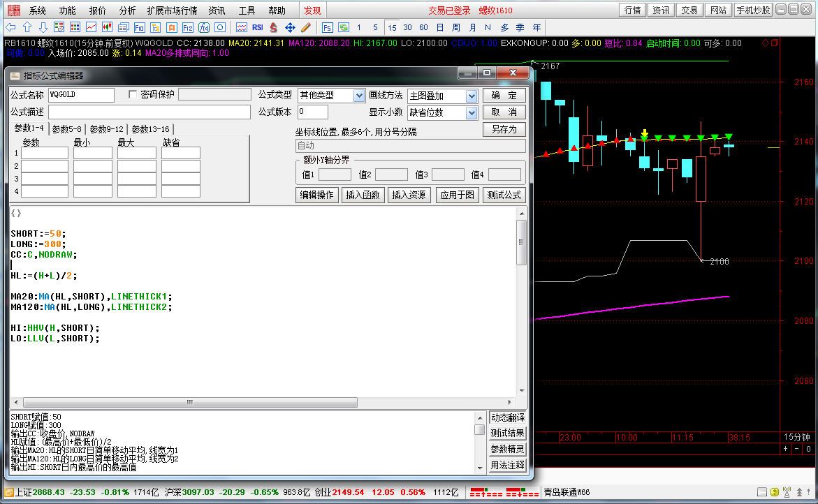The height and width of the screenshot is (504, 818).
Task: Click the antenna signal status icon
Action: [787, 492]
